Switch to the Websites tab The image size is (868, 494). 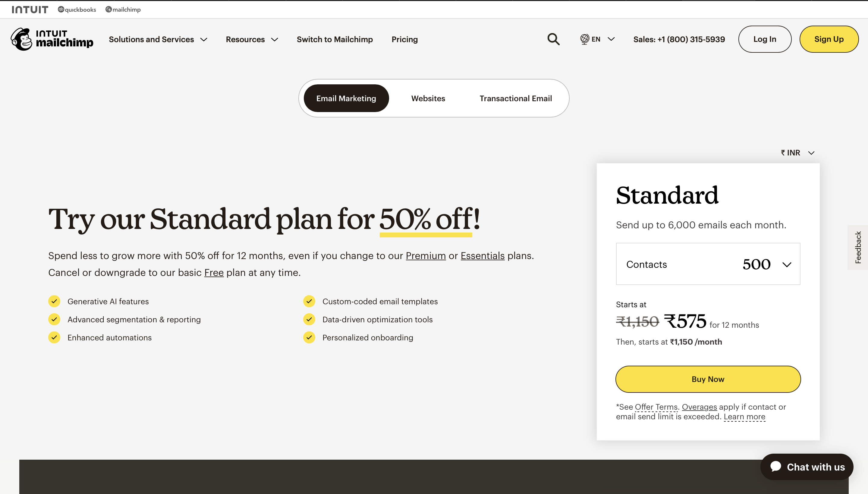tap(428, 98)
